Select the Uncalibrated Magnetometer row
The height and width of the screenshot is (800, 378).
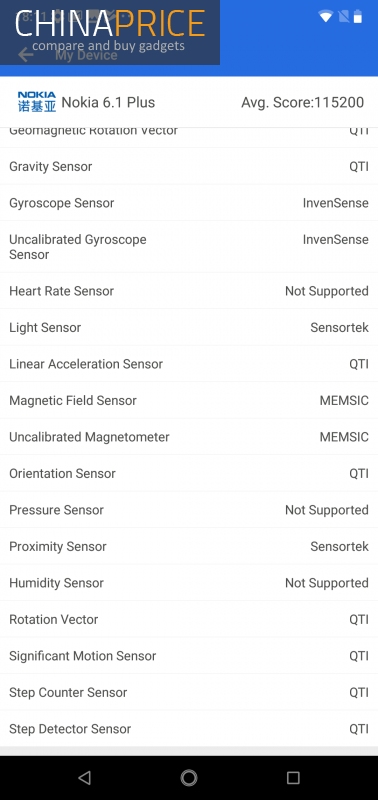(x=189, y=437)
